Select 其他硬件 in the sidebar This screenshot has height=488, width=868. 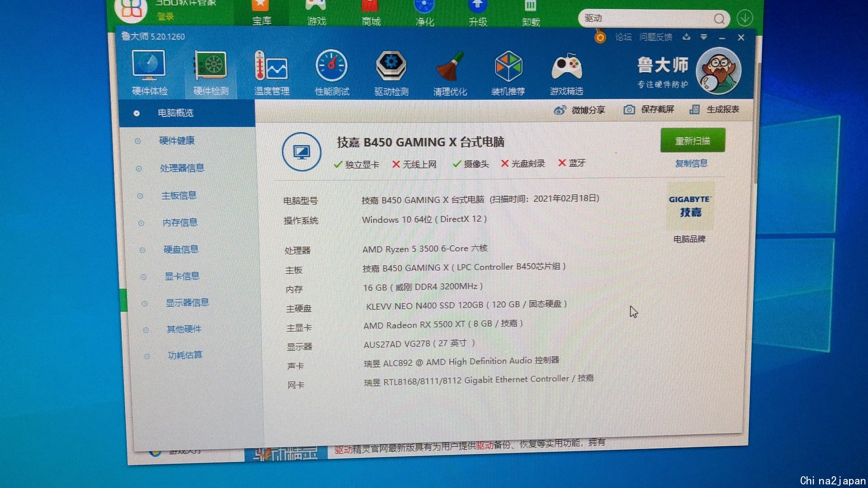tap(184, 329)
